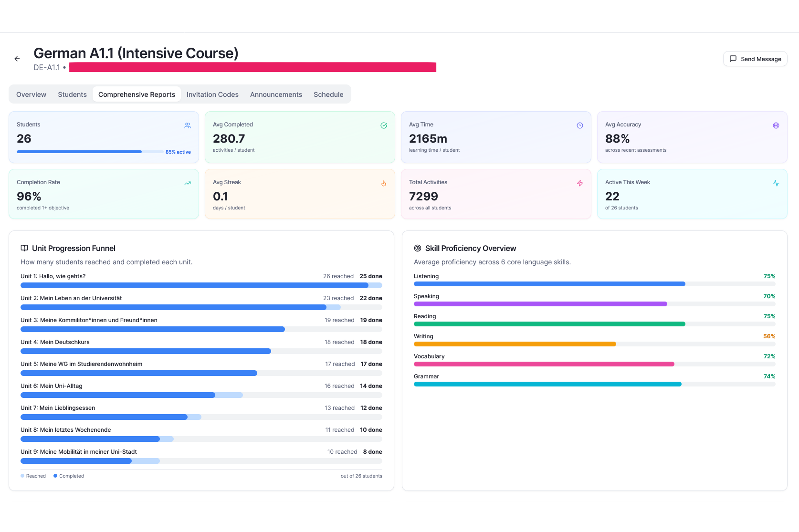Click the Unit 8: Mein letztes Wochenende label
The height and width of the screenshot is (532, 799).
tap(66, 430)
